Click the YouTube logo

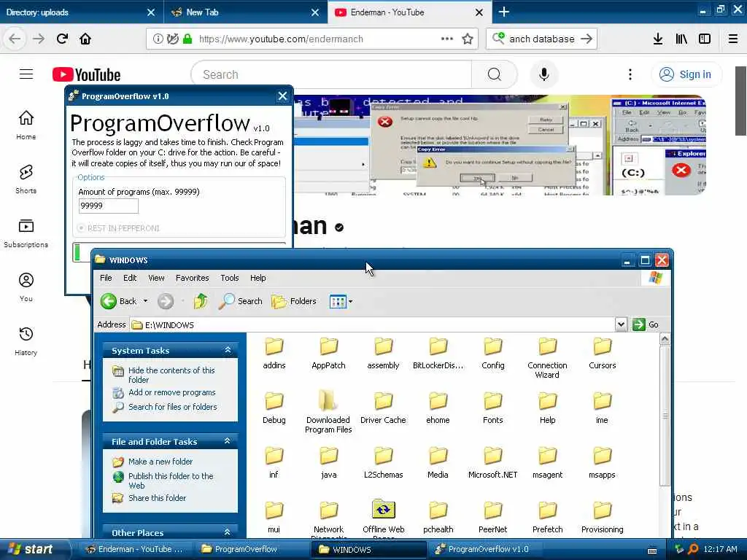tap(86, 75)
